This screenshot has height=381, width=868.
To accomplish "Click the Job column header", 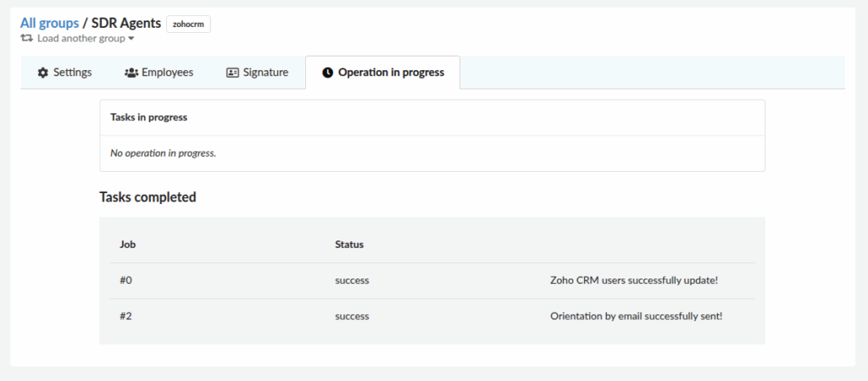I will [129, 245].
